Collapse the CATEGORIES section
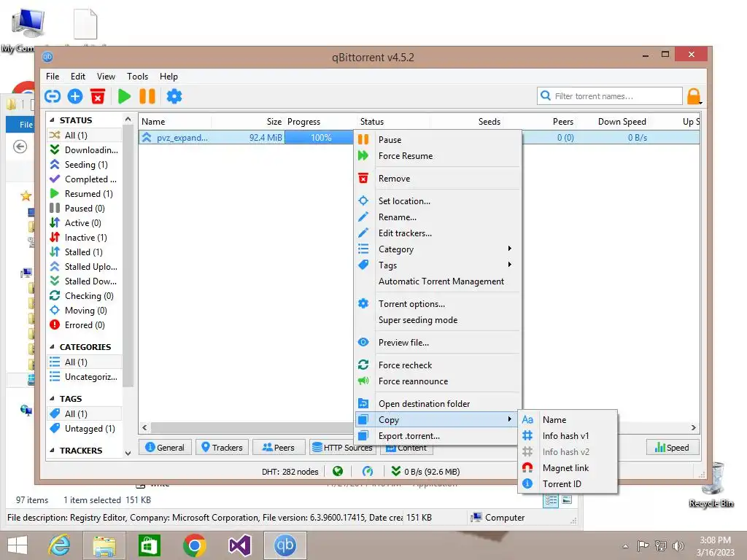The height and width of the screenshot is (560, 747). click(53, 346)
